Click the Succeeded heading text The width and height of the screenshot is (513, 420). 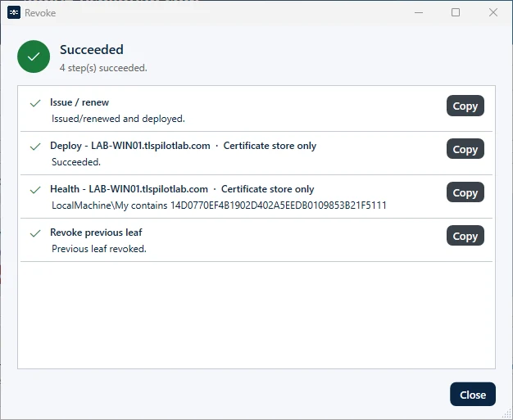[x=92, y=50]
